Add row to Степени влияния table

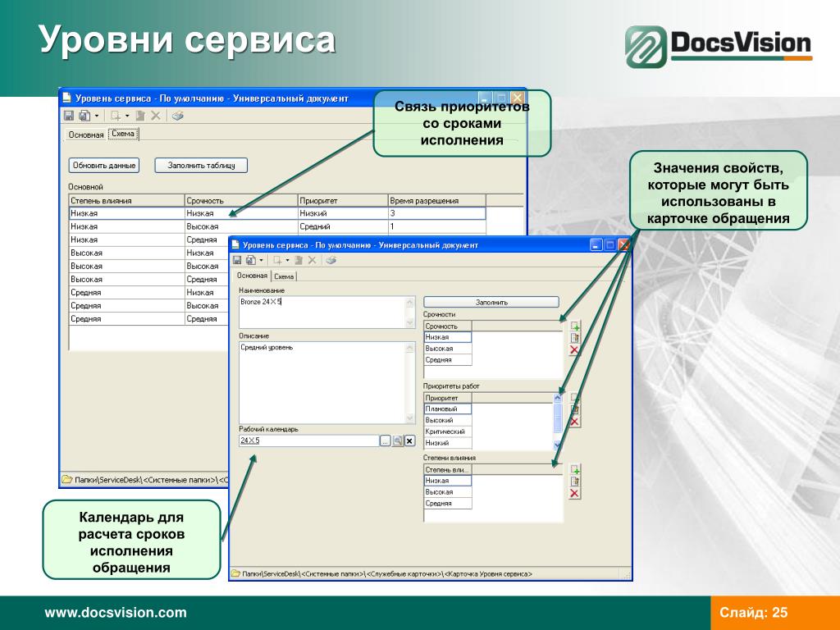click(575, 469)
